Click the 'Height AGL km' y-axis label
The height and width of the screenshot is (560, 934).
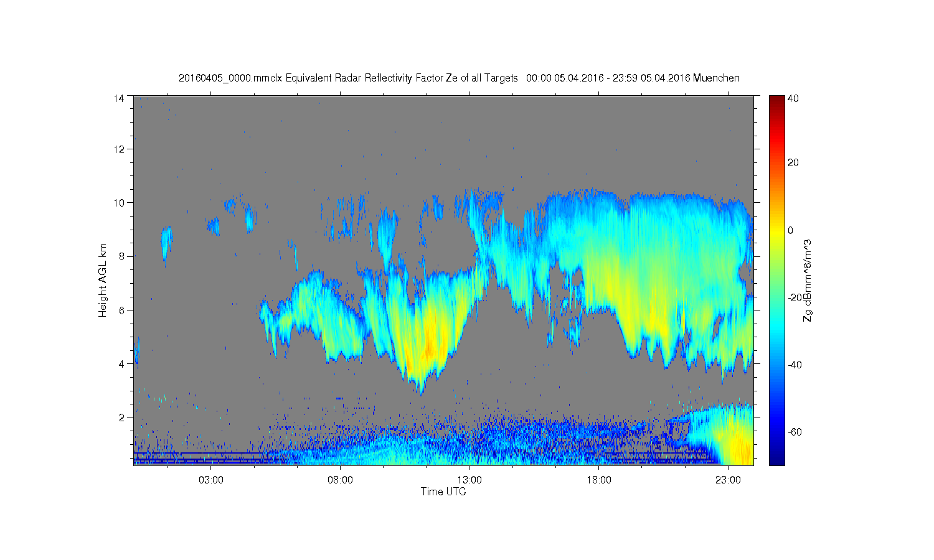(x=103, y=280)
